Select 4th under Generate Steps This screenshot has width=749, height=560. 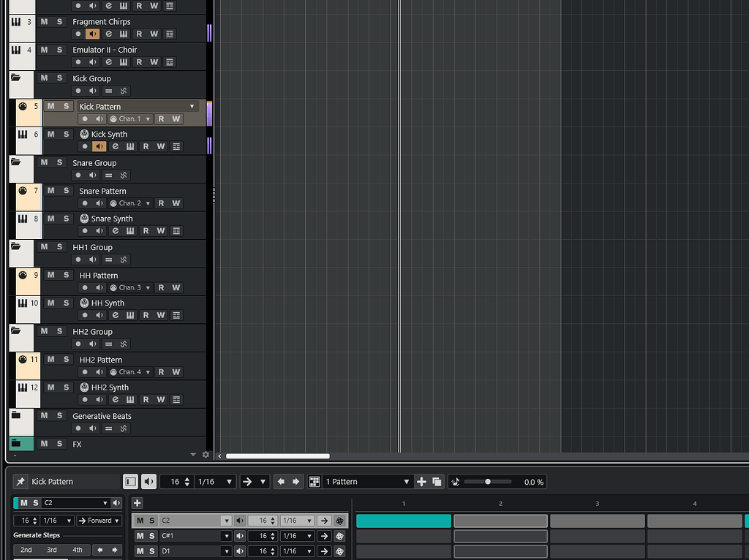coord(77,550)
